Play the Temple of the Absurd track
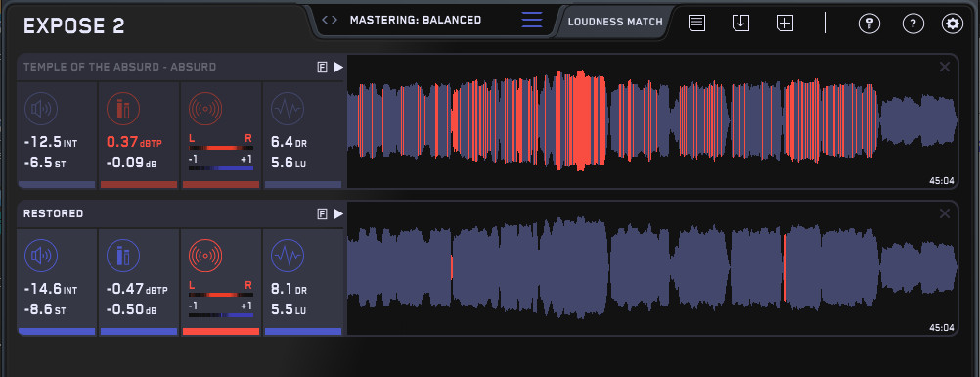The height and width of the screenshot is (377, 980). click(338, 67)
